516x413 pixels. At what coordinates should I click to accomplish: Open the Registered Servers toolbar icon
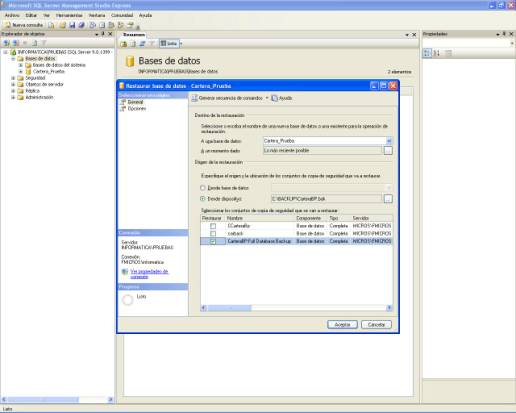[93, 25]
